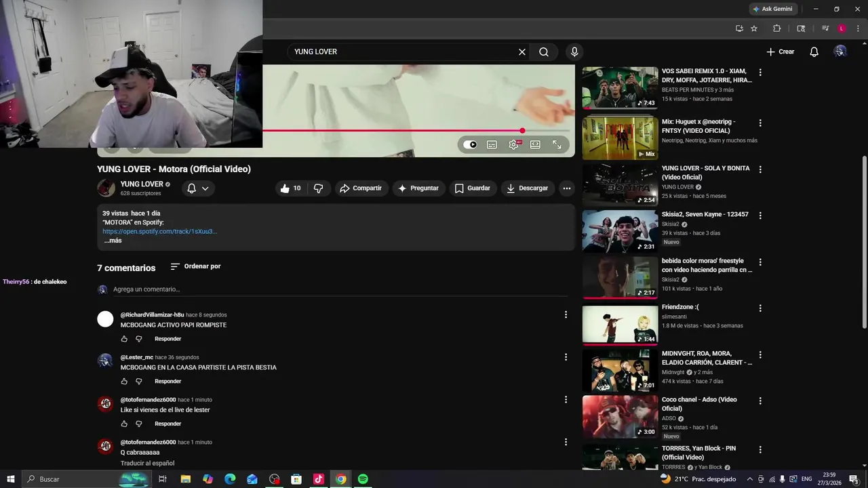Toggle theater mode in player

[x=535, y=144]
